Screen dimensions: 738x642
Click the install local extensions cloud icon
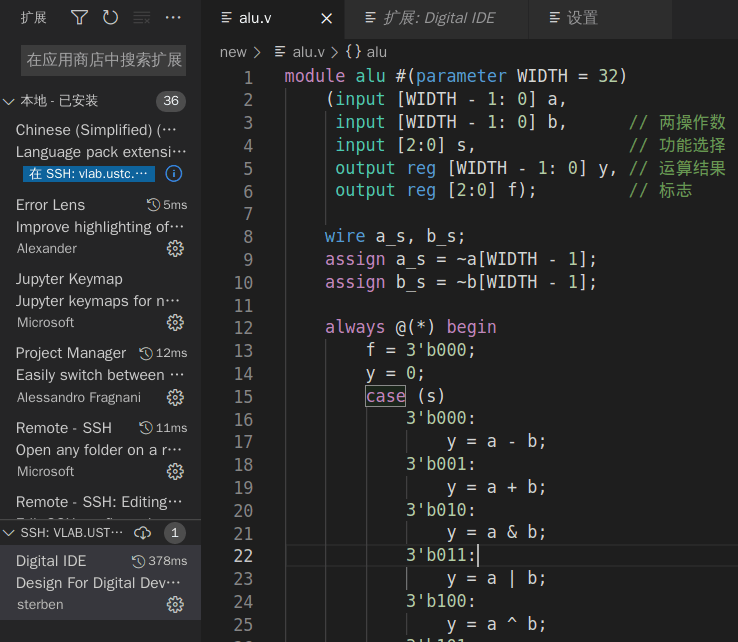[143, 533]
